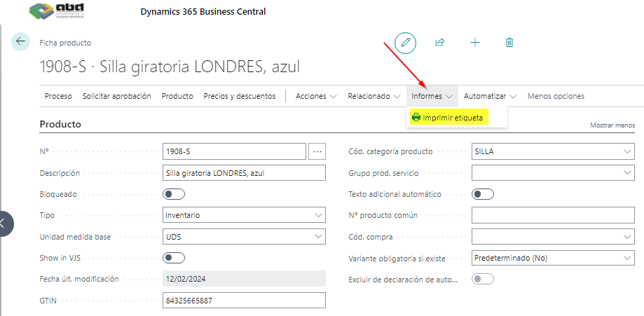Click Mostrar menos link
644x316 pixels.
tap(612, 125)
